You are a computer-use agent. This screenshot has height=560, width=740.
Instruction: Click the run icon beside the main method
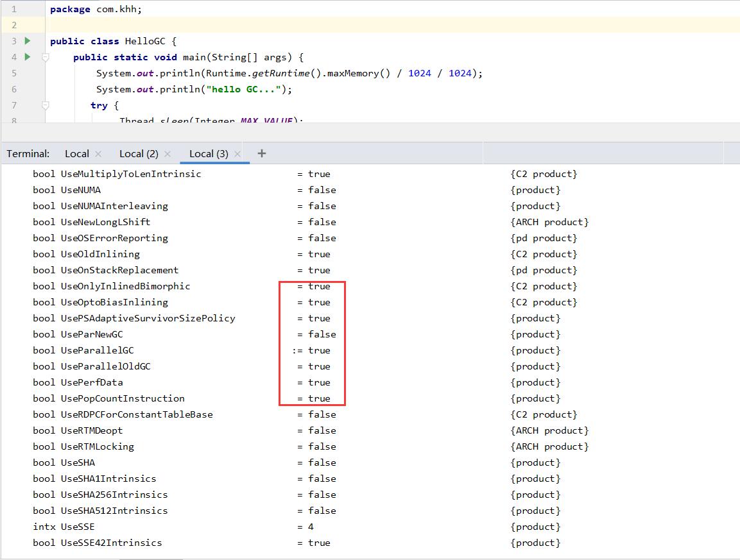pyautogui.click(x=27, y=57)
